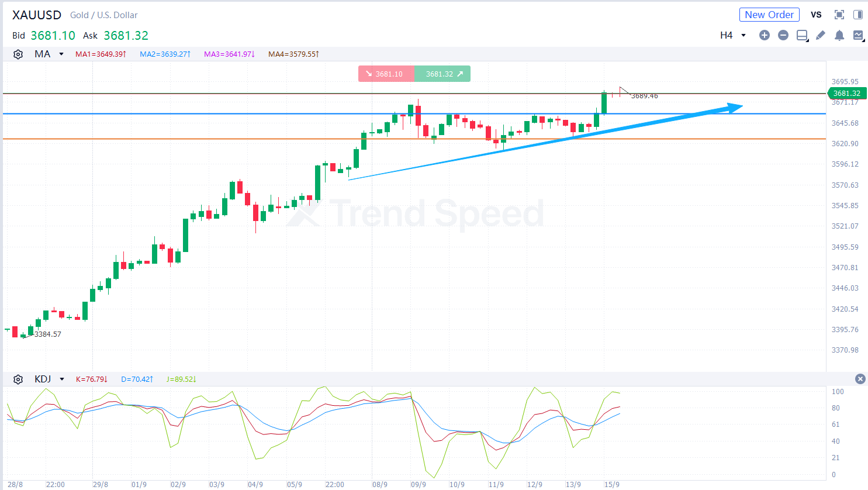The height and width of the screenshot is (490, 868).
Task: Expand the MA indicator dropdown
Action: tap(61, 54)
